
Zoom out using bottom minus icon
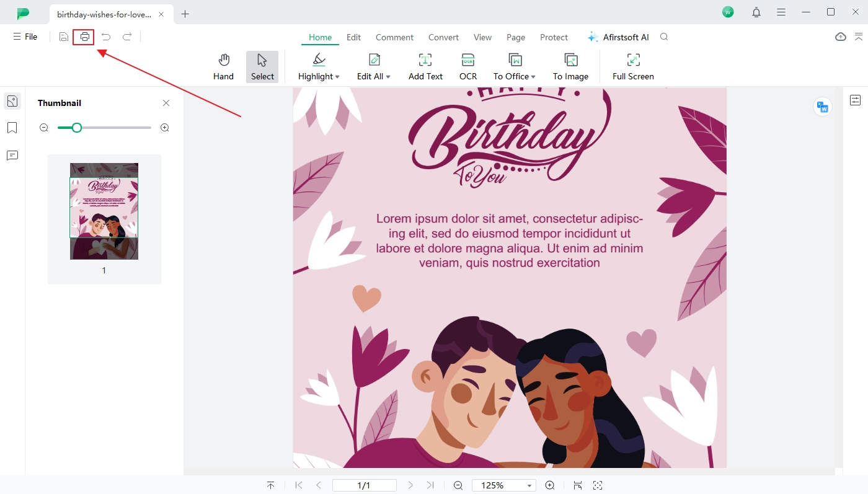(x=458, y=485)
